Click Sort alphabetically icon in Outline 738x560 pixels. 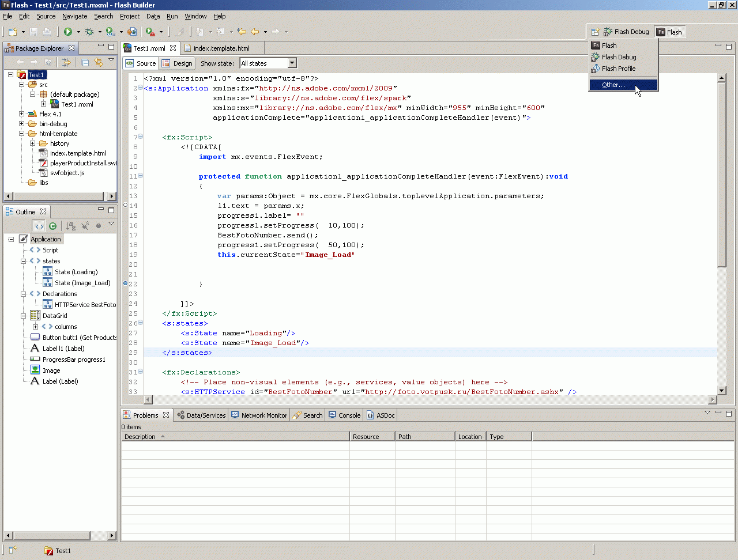70,226
